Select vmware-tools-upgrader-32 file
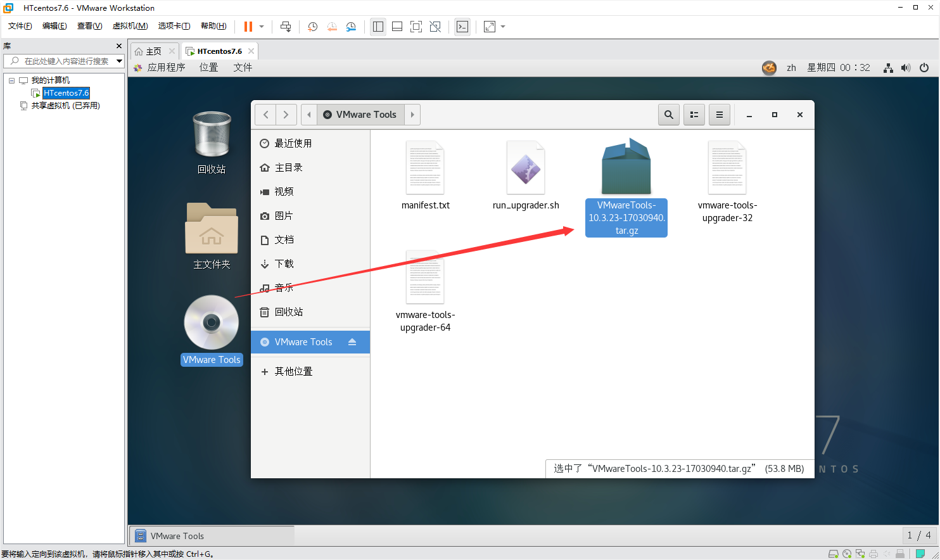The width and height of the screenshot is (940, 560). [x=727, y=182]
